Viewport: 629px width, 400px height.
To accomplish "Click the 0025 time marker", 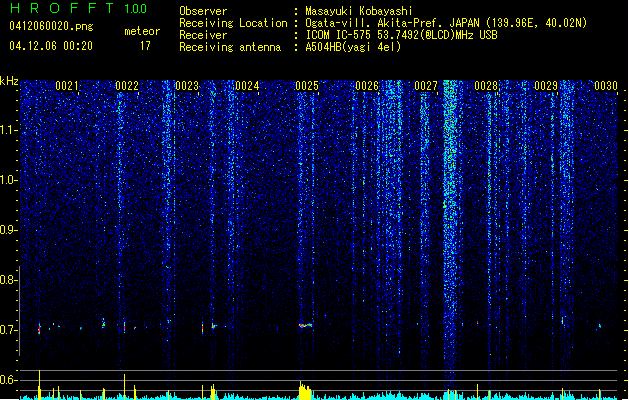I will coord(307,86).
